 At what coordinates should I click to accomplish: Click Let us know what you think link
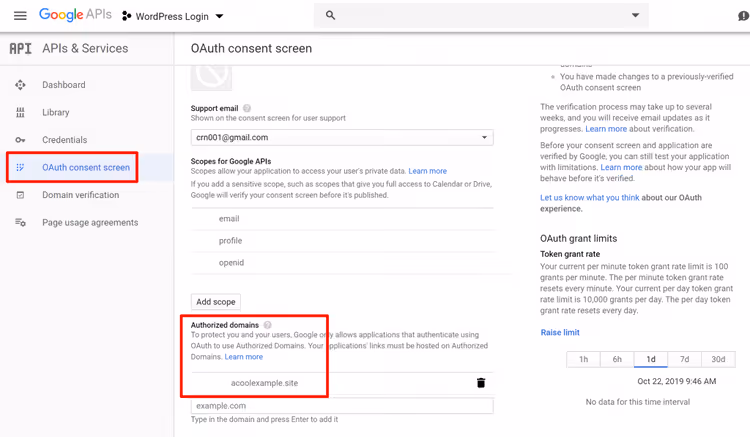click(590, 197)
